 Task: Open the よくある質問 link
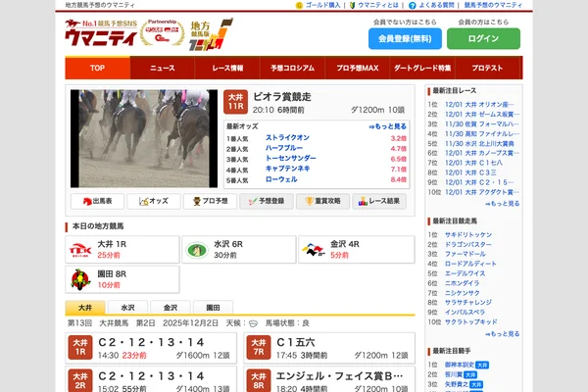436,5
